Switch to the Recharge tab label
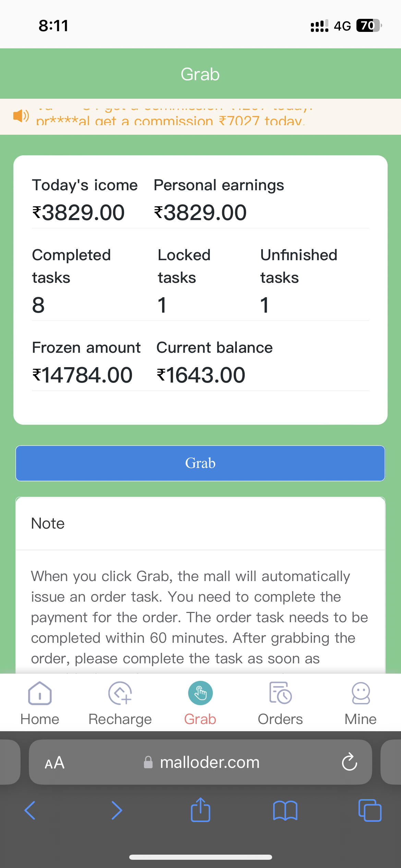The height and width of the screenshot is (868, 401). click(120, 719)
